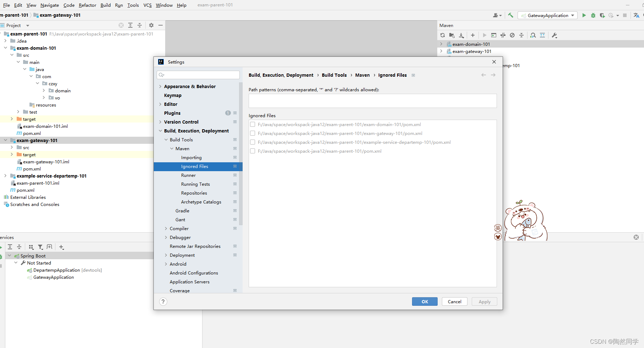Click Settings back navigation arrow
644x348 pixels.
pyautogui.click(x=483, y=75)
